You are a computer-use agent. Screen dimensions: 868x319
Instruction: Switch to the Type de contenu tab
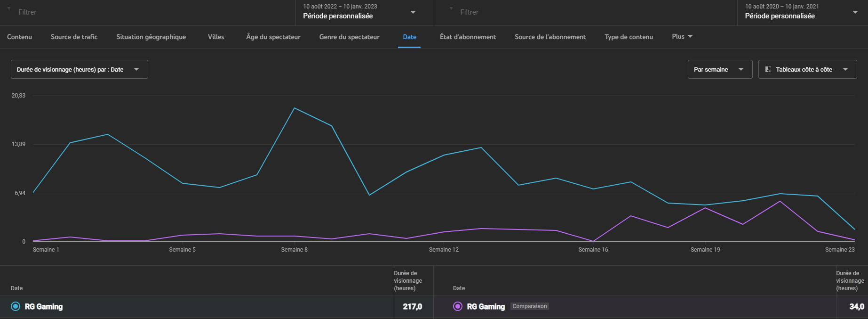click(629, 37)
